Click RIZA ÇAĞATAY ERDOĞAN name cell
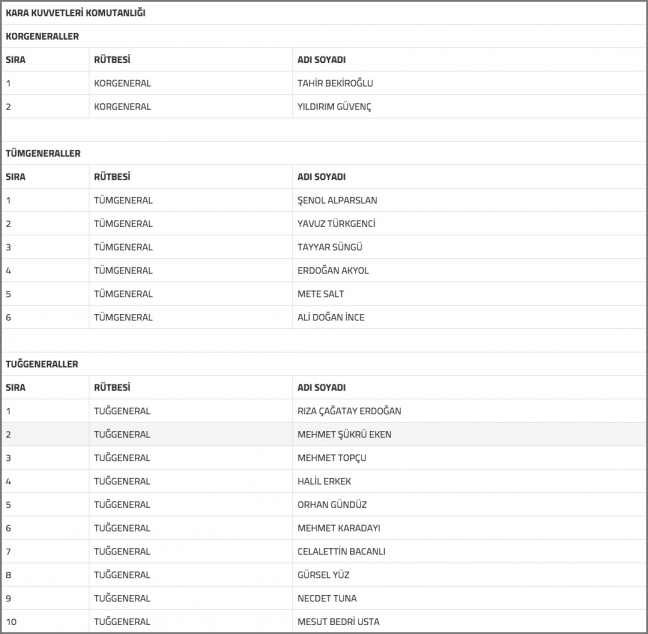 coord(349,411)
